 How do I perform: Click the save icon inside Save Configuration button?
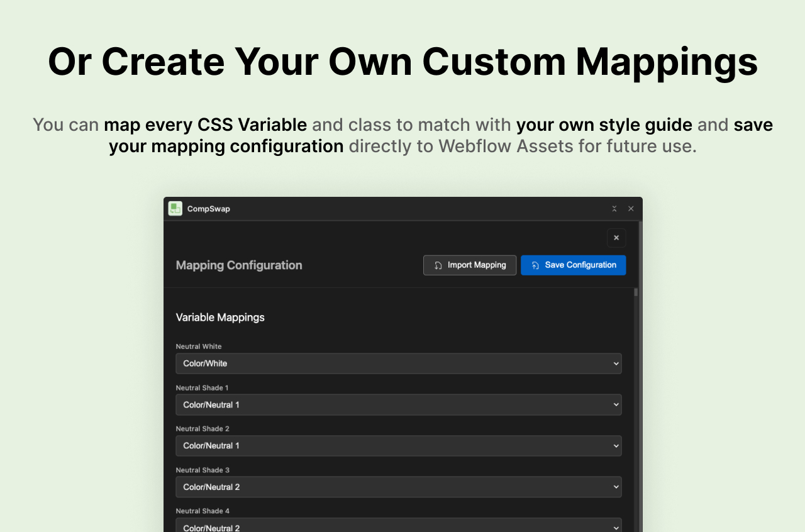535,265
